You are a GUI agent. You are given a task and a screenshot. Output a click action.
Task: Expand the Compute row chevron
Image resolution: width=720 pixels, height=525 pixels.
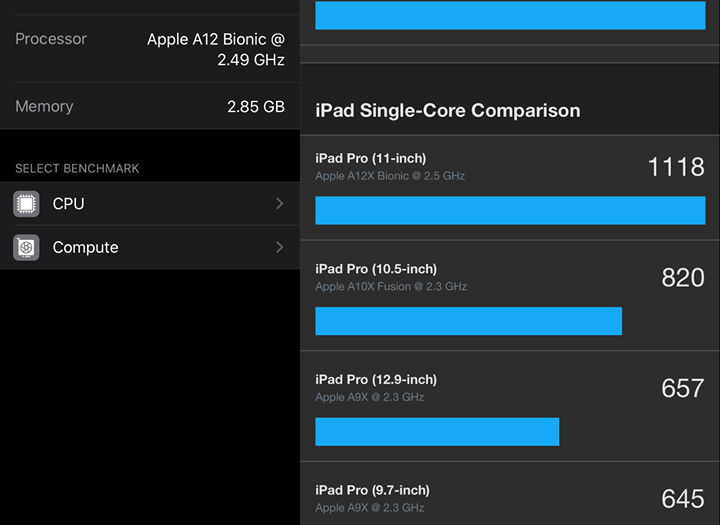[280, 248]
